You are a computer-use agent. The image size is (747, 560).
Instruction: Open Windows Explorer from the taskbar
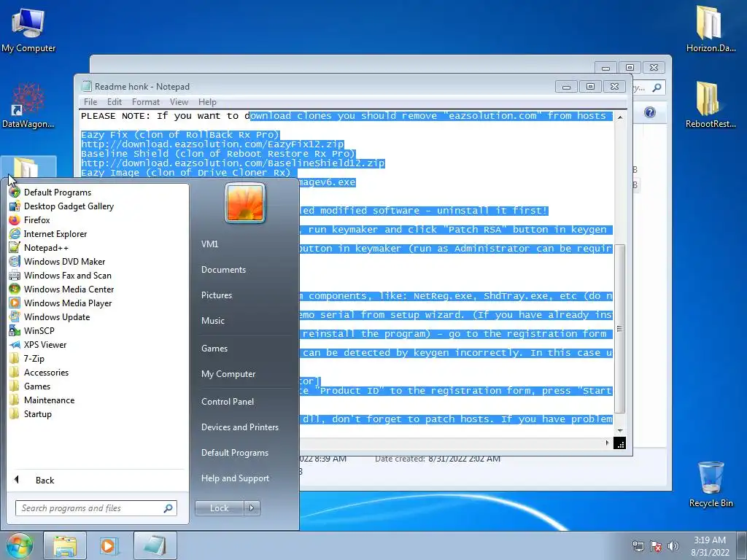tap(65, 545)
